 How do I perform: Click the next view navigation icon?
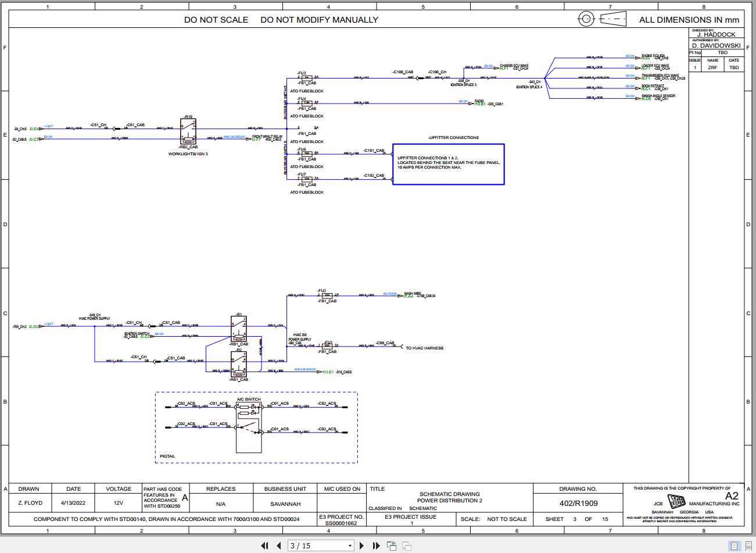406,545
